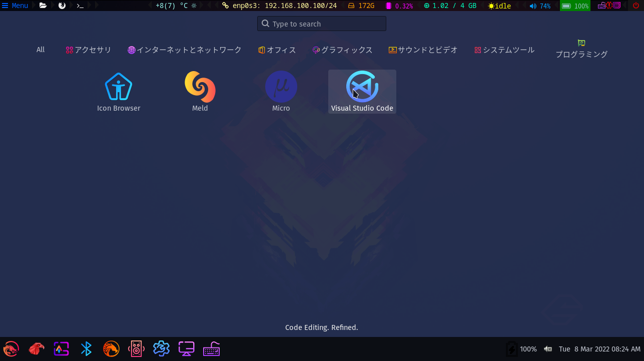Open the speaker audio dock icon
Viewport: 644px width, 361px height.
click(x=136, y=348)
